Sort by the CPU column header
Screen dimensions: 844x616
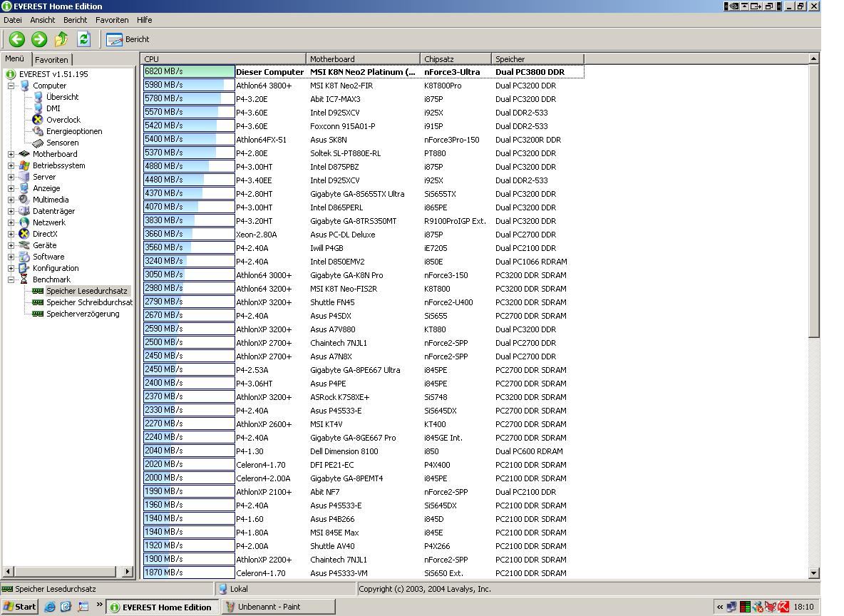(223, 58)
